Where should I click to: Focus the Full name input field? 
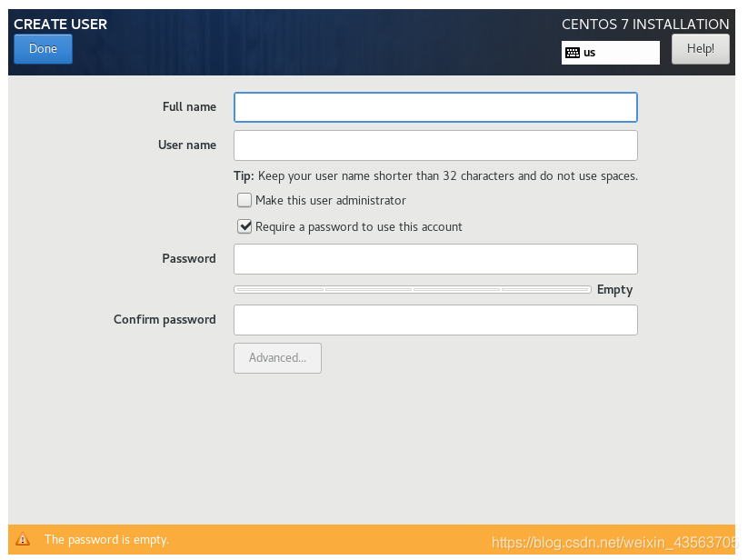coord(435,107)
